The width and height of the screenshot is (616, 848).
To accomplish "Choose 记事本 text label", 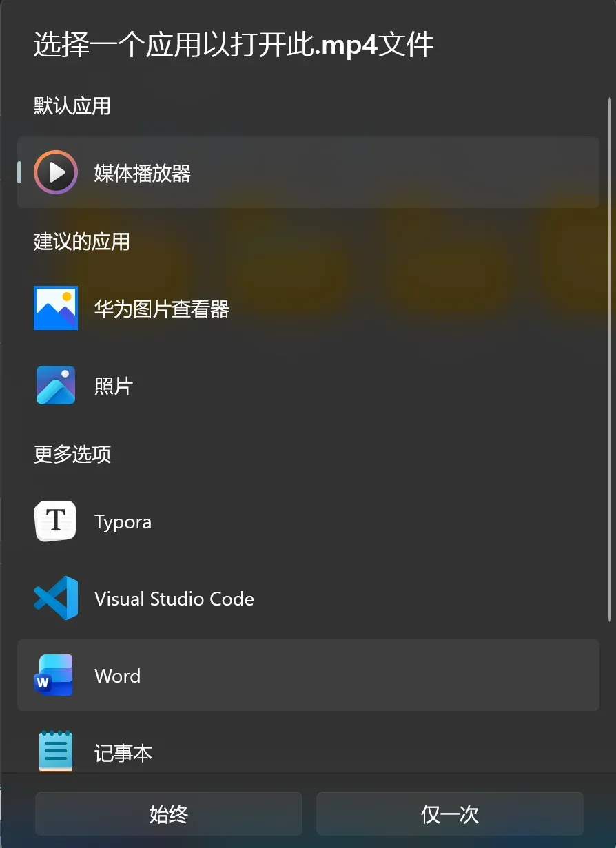I will coord(123,753).
